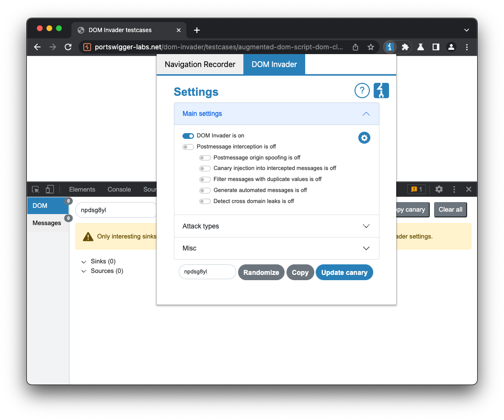
Task: Reload the current page
Action: pos(68,47)
